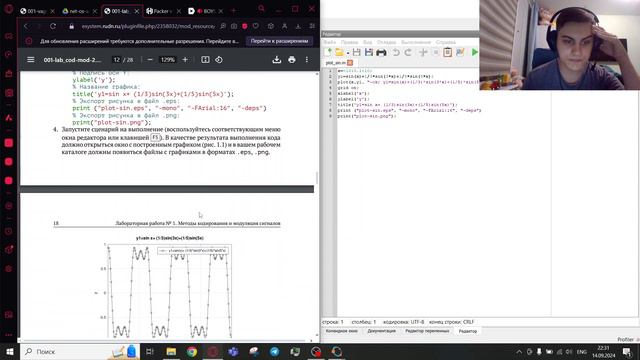
Task: Click the heart bookmark icon in address bar
Action: point(256,26)
